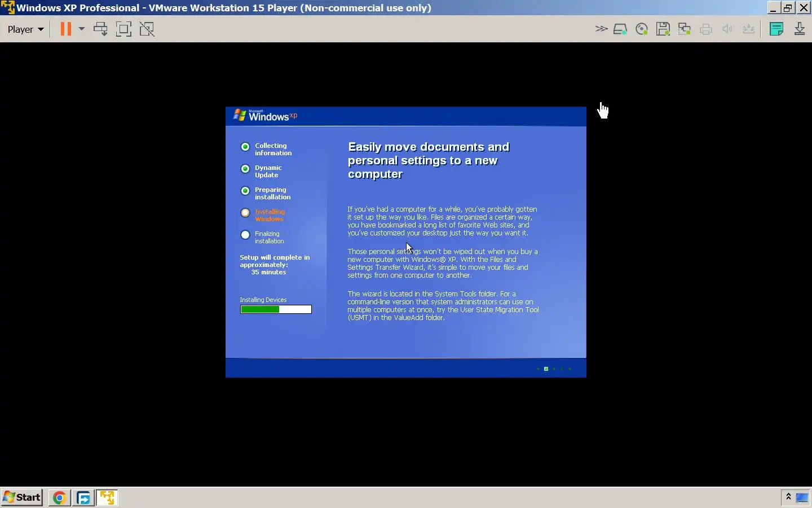Click the highlighted slide indicator dot
Screen dimensions: 812x508
[546, 369]
